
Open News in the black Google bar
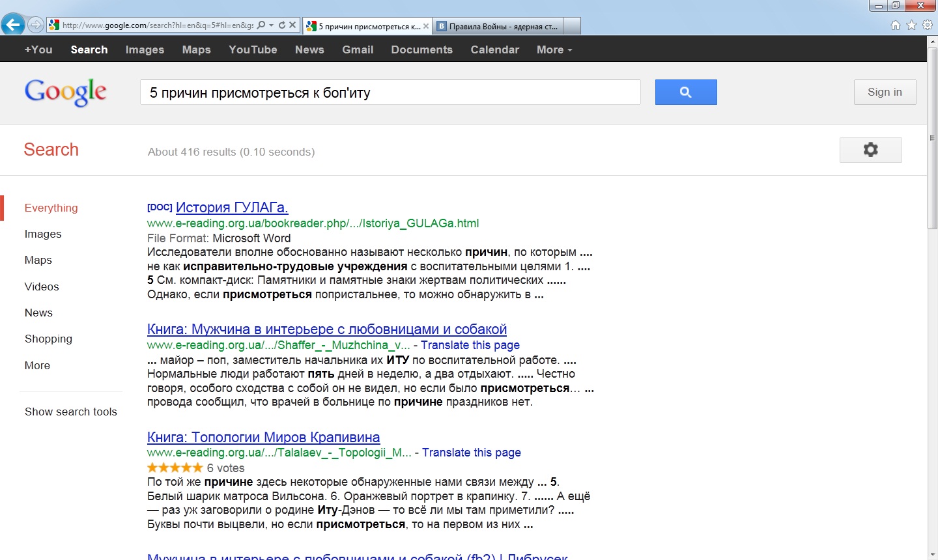309,49
